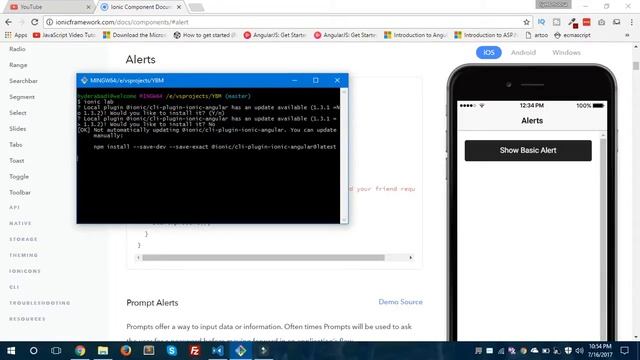640x360 pixels.
Task: Select the iOS platform preview
Action: click(489, 52)
